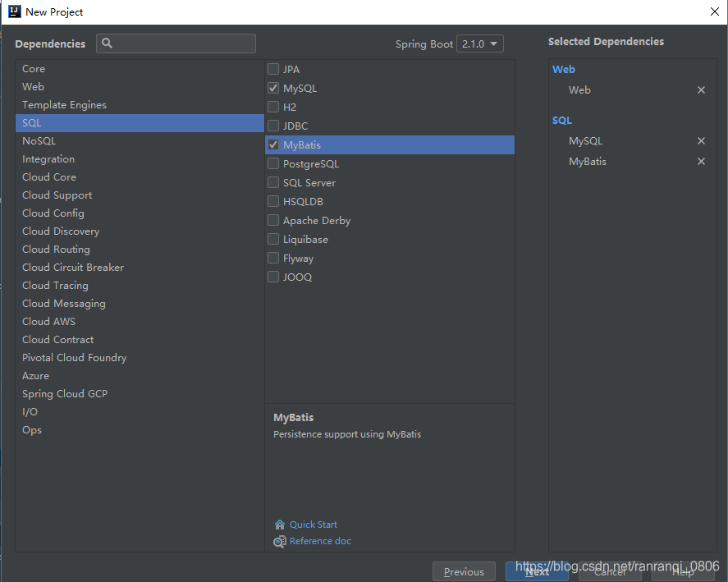The width and height of the screenshot is (728, 582).
Task: Click the Previous button
Action: click(464, 572)
